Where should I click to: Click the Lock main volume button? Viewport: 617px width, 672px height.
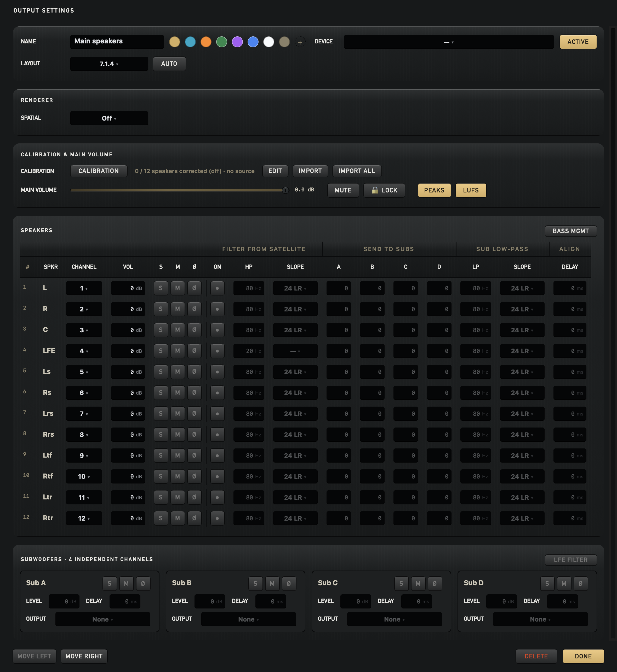384,190
